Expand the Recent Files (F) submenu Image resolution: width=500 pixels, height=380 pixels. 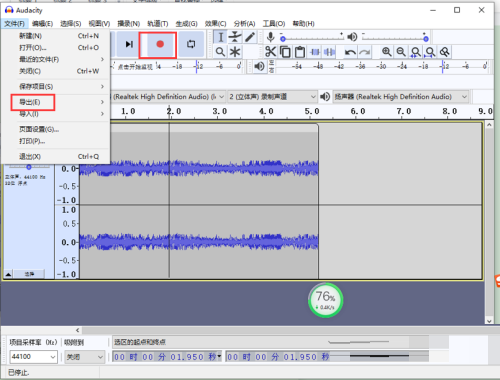coord(56,59)
